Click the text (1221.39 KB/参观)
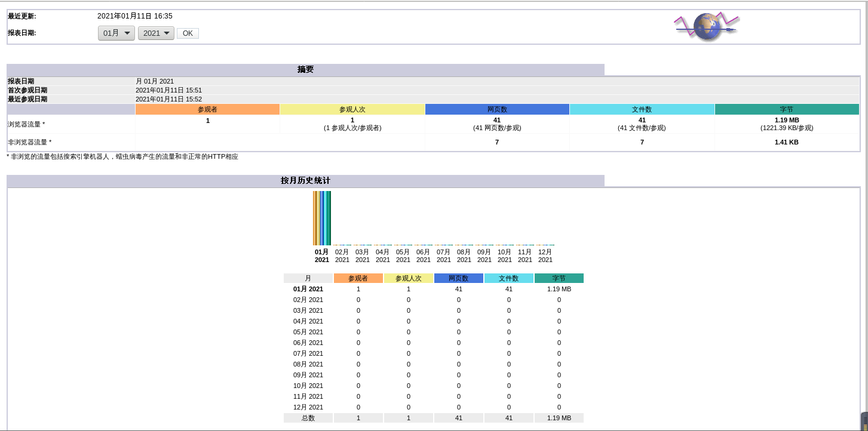The image size is (868, 431). [787, 128]
